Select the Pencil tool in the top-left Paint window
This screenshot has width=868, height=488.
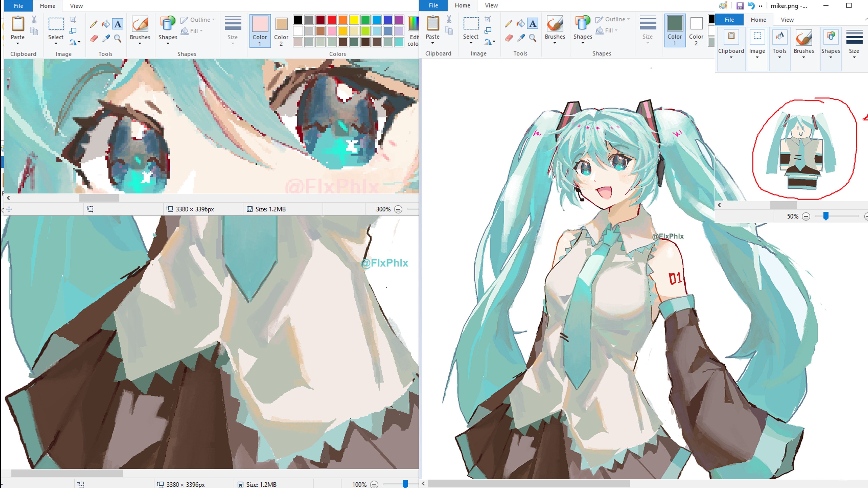94,24
